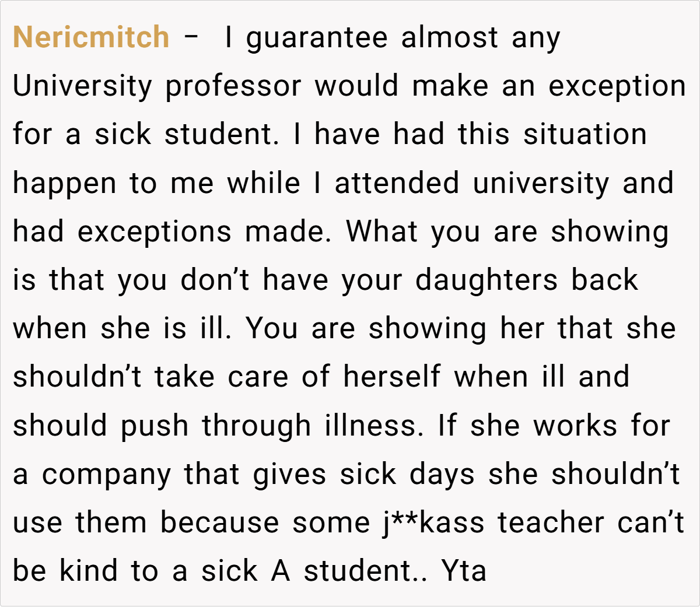
Task: Click the word "almost" in the first line
Action: [450, 37]
